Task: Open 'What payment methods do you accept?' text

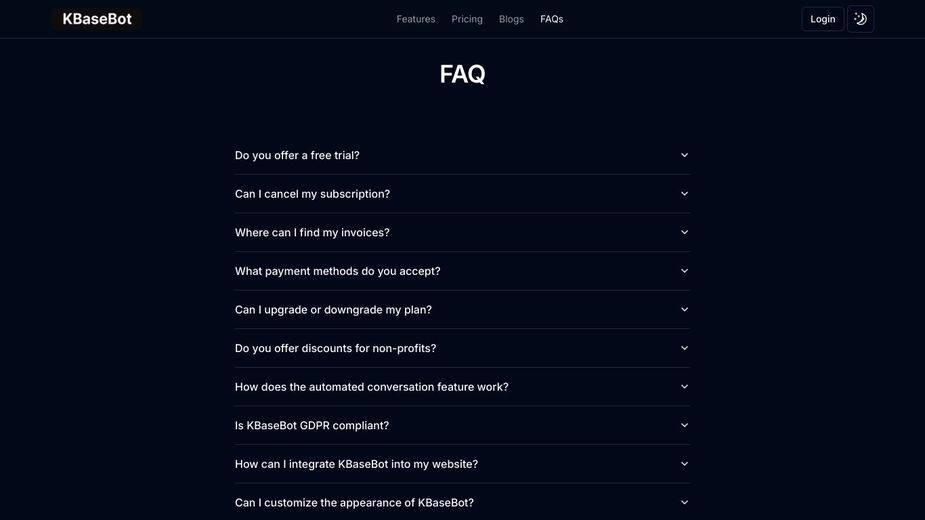Action: [x=337, y=271]
